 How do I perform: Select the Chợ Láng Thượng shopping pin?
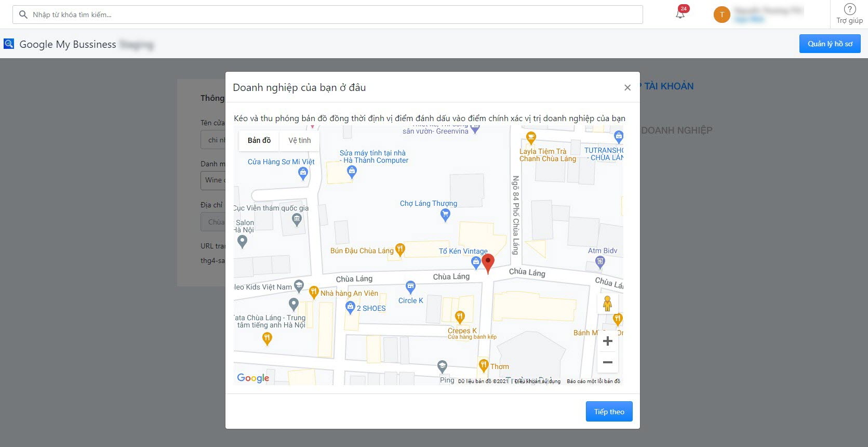click(445, 216)
